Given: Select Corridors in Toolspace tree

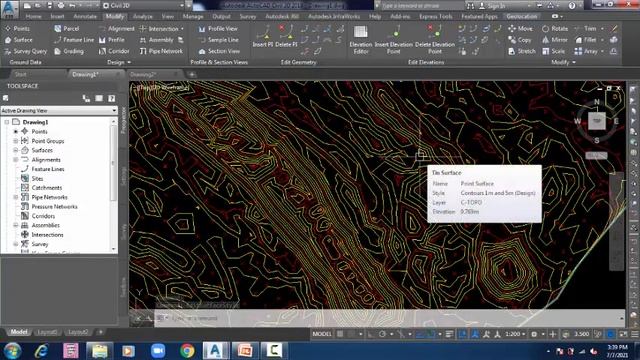Looking at the screenshot, I should [43, 216].
